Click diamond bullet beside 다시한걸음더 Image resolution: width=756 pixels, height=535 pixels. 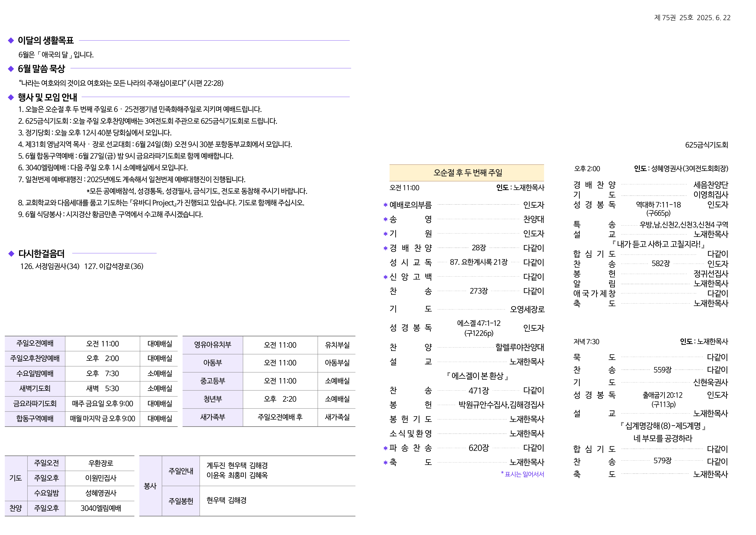pos(11,254)
